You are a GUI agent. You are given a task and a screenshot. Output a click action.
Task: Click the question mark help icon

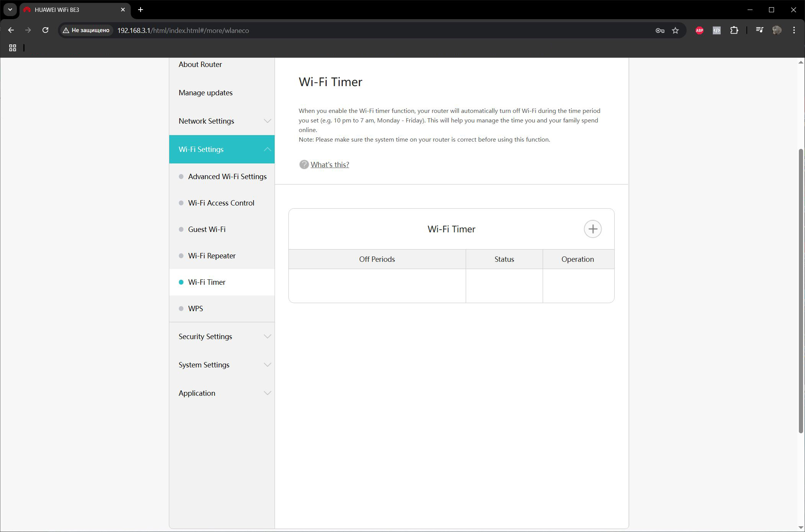pyautogui.click(x=304, y=165)
